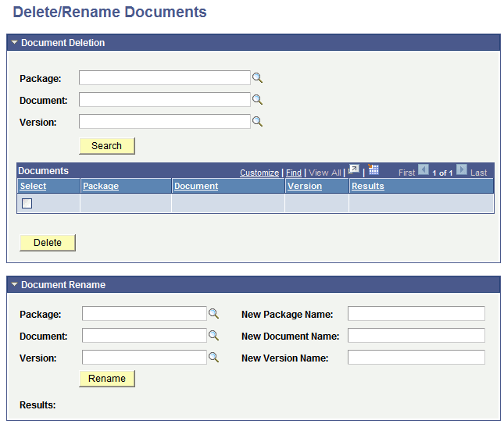Sort grid by Document column header
The image size is (504, 424).
click(x=196, y=186)
